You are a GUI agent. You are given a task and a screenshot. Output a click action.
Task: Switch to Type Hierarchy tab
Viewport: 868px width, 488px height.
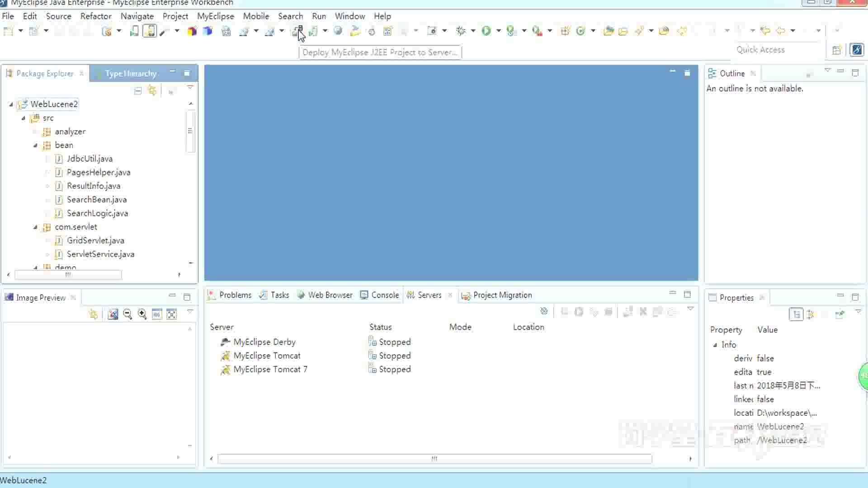pos(126,73)
